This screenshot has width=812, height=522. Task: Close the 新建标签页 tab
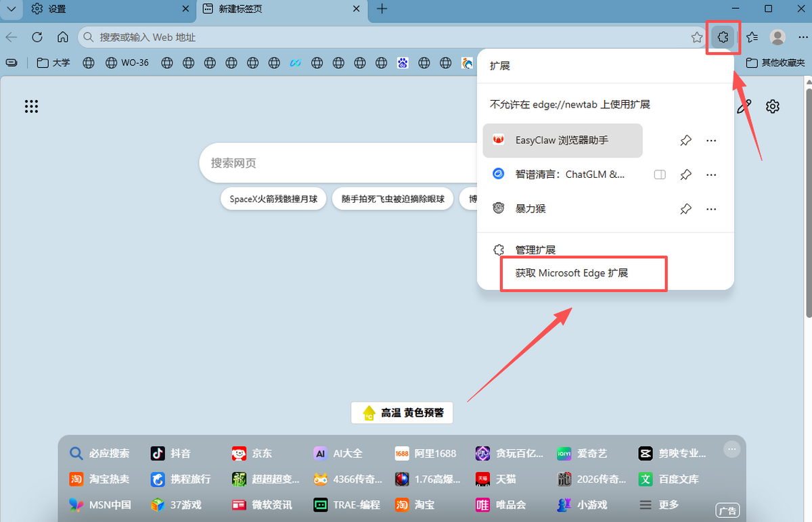[357, 9]
